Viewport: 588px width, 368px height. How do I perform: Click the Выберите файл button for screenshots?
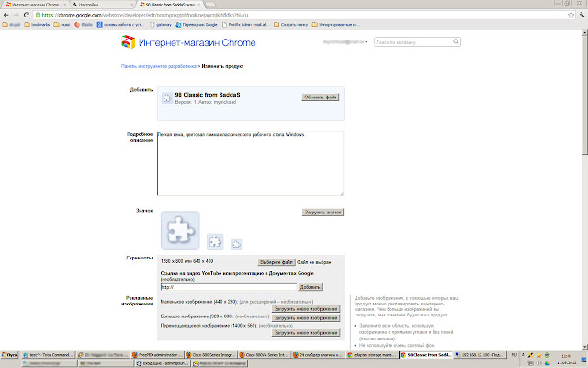pyautogui.click(x=277, y=262)
